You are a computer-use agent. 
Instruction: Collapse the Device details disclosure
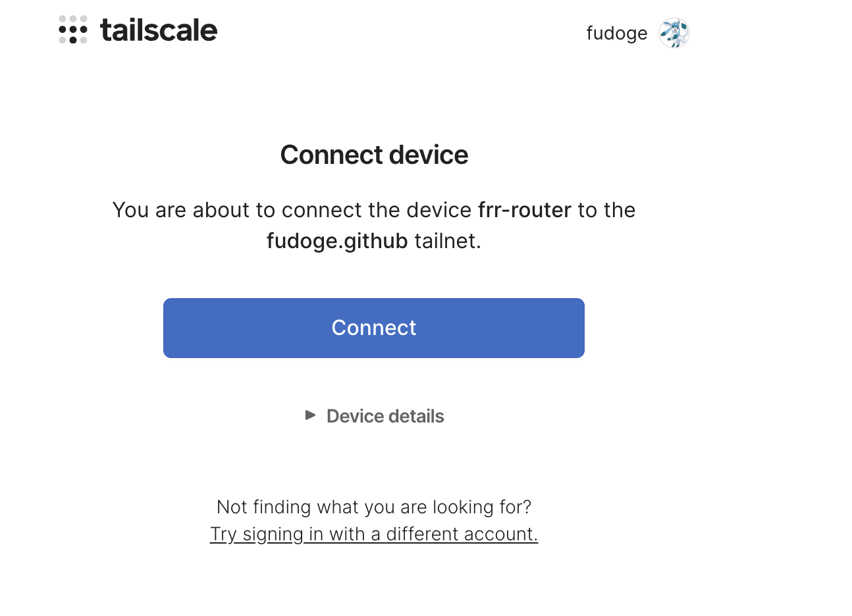tap(385, 415)
